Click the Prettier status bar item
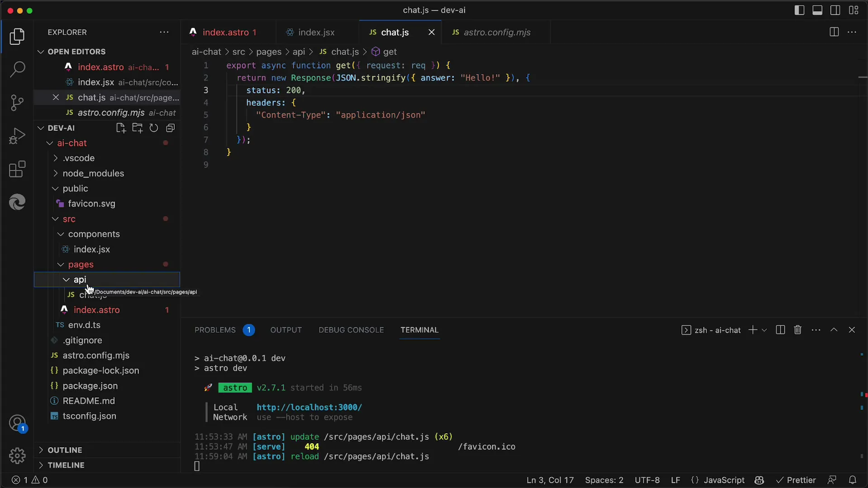The width and height of the screenshot is (868, 488). click(796, 480)
